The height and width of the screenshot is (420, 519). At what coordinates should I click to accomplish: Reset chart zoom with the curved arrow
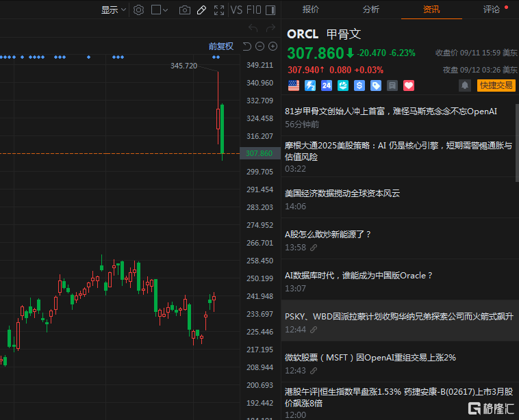[247, 47]
